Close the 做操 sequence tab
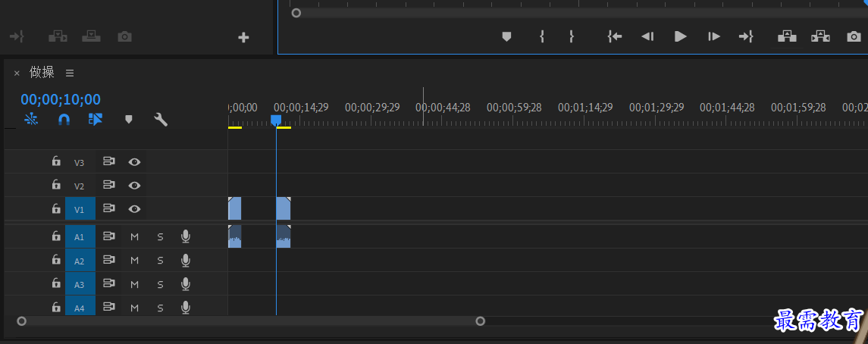 point(17,73)
